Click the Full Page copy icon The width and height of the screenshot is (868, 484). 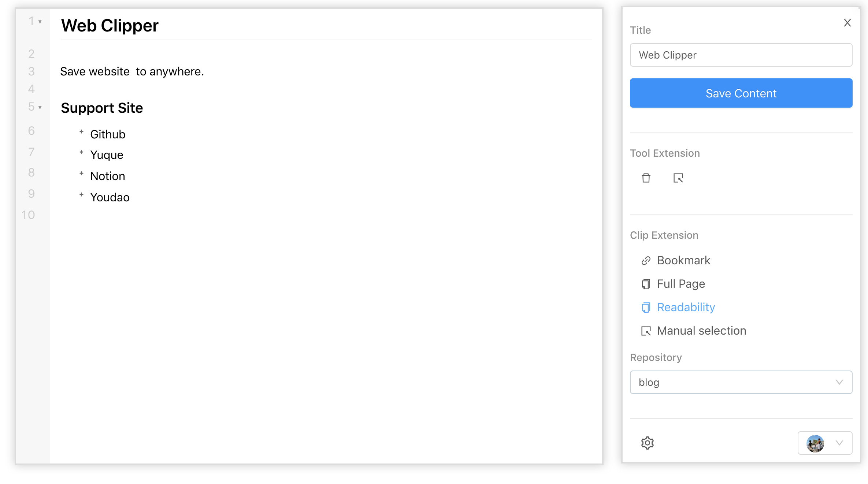click(646, 284)
